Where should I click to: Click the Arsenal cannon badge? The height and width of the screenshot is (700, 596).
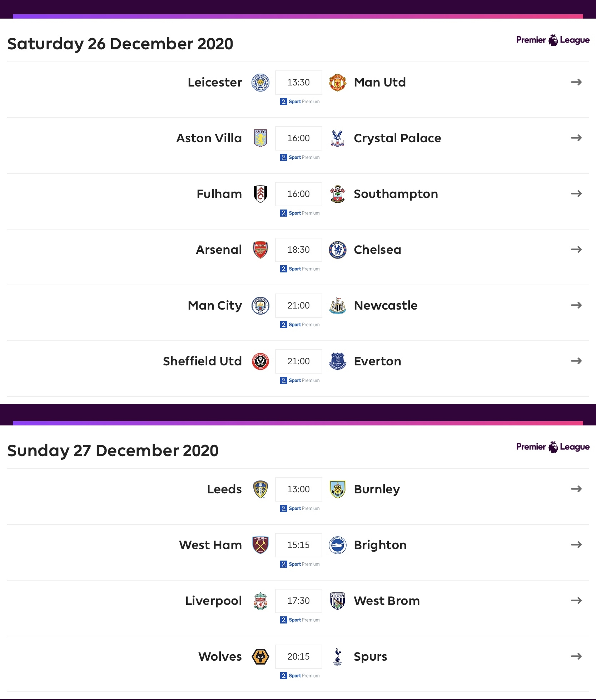[x=260, y=250]
